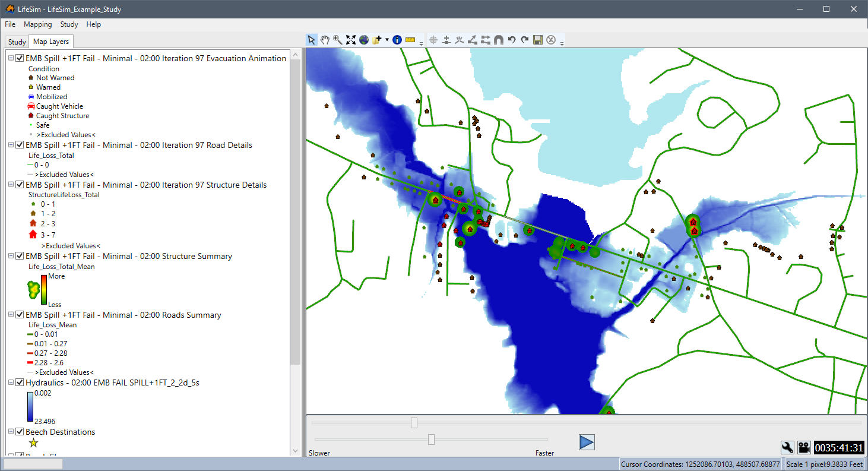Collapse the Evacuation Animation layer legend
The height and width of the screenshot is (471, 868).
(x=9, y=58)
